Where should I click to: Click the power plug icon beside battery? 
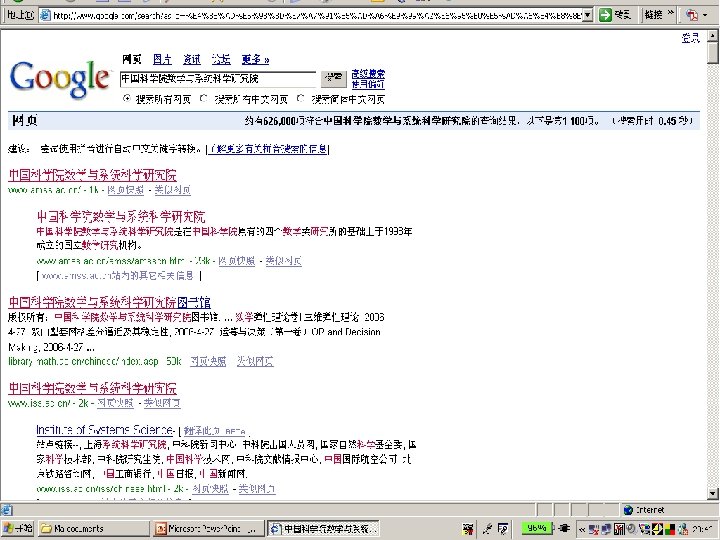click(564, 529)
